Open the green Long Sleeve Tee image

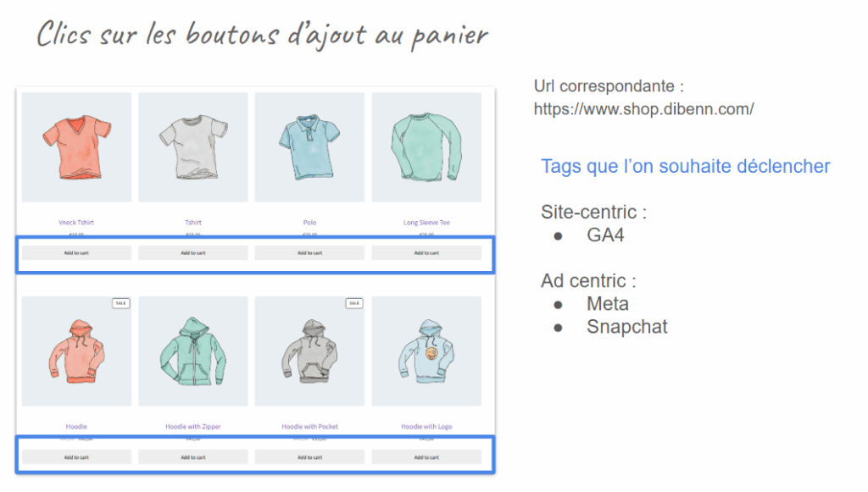pos(427,147)
